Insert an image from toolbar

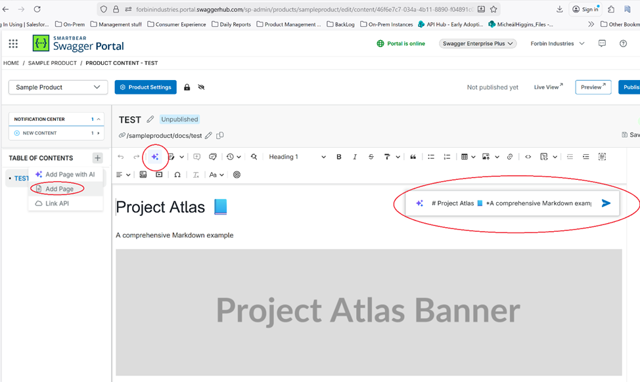pos(486,157)
